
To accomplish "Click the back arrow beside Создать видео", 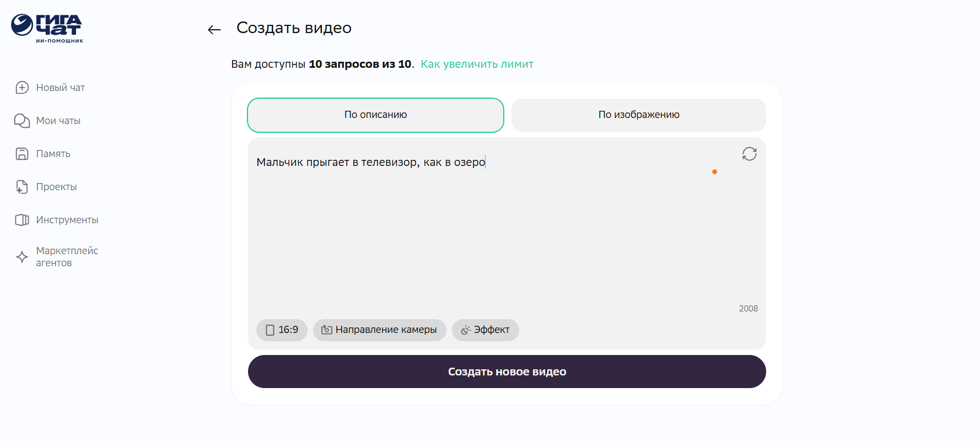I will click(214, 30).
